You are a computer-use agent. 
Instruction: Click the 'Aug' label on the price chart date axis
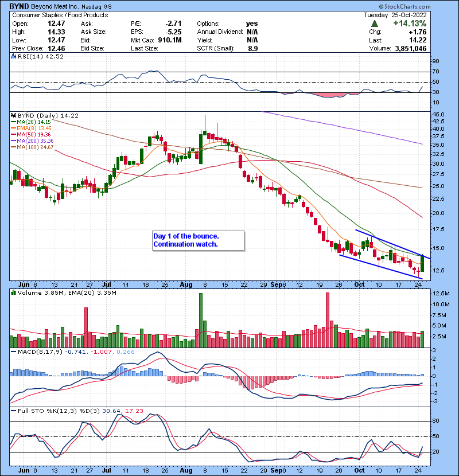pos(186,285)
